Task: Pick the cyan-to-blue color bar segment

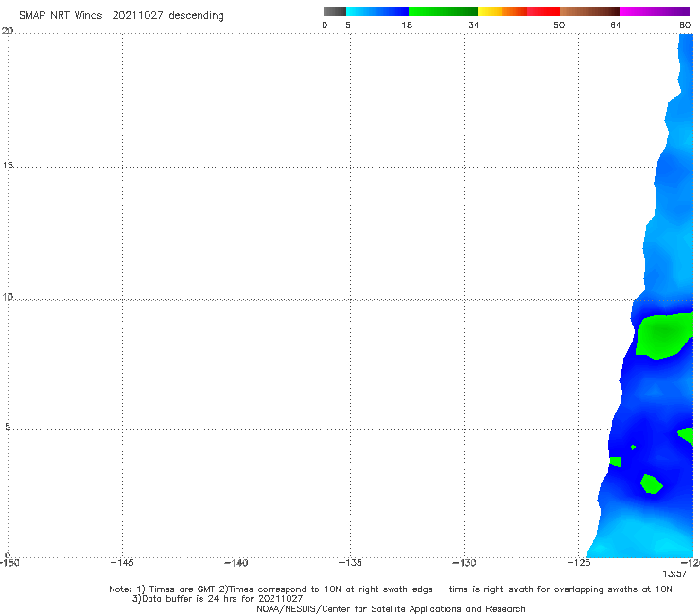Action: pyautogui.click(x=377, y=11)
